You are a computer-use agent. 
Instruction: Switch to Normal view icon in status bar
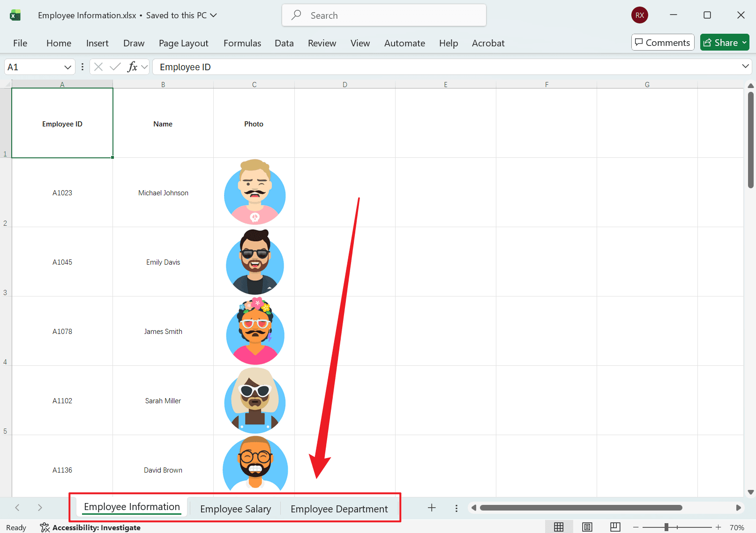559,527
